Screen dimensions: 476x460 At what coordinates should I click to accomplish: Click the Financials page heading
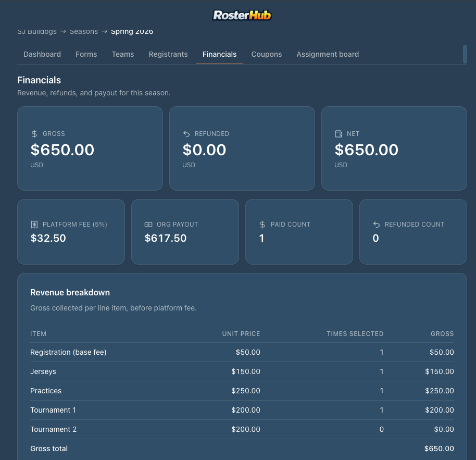point(39,80)
